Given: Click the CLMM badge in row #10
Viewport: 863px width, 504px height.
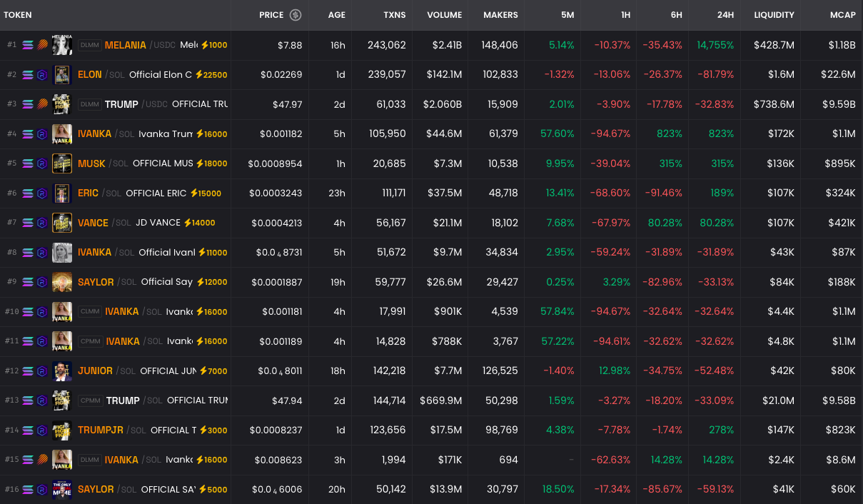Looking at the screenshot, I should coord(90,311).
